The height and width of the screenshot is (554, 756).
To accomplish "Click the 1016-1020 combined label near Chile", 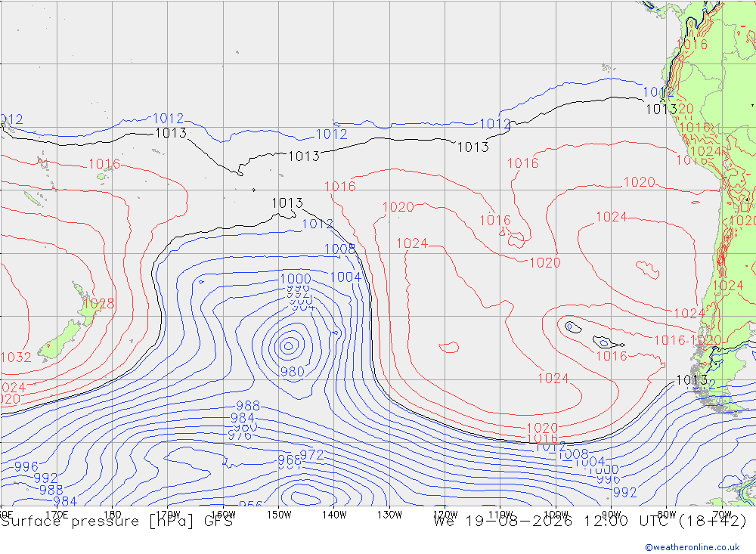I will click(x=687, y=340).
